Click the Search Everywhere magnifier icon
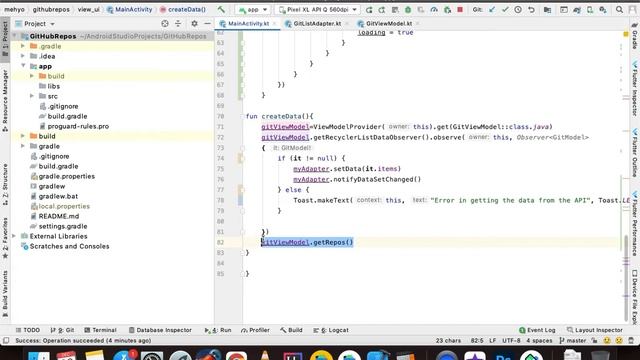Image resolution: width=640 pixels, height=360 pixels. (619, 9)
